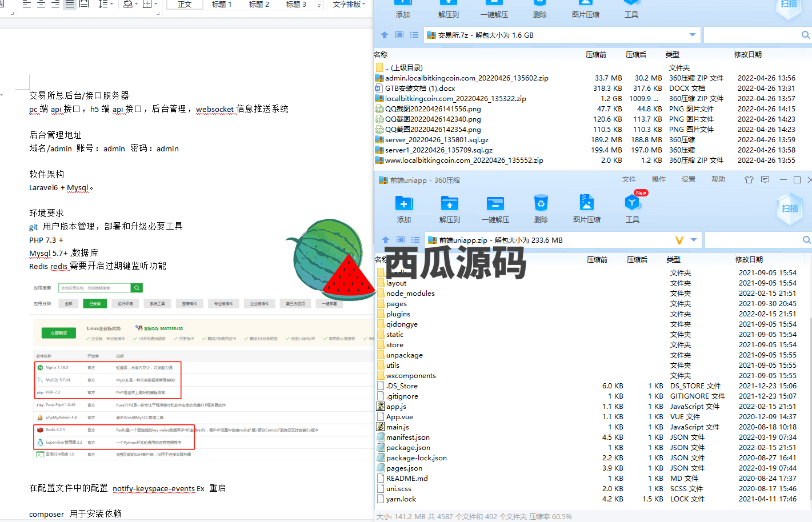The width and height of the screenshot is (812, 522).
Task: Apply the 正文 style
Action: pos(185,4)
